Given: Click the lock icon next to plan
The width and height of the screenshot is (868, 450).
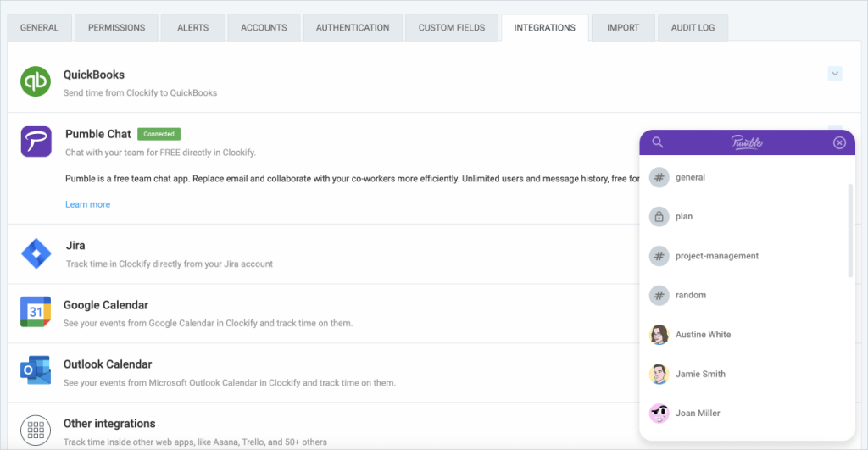Looking at the screenshot, I should click(x=659, y=217).
